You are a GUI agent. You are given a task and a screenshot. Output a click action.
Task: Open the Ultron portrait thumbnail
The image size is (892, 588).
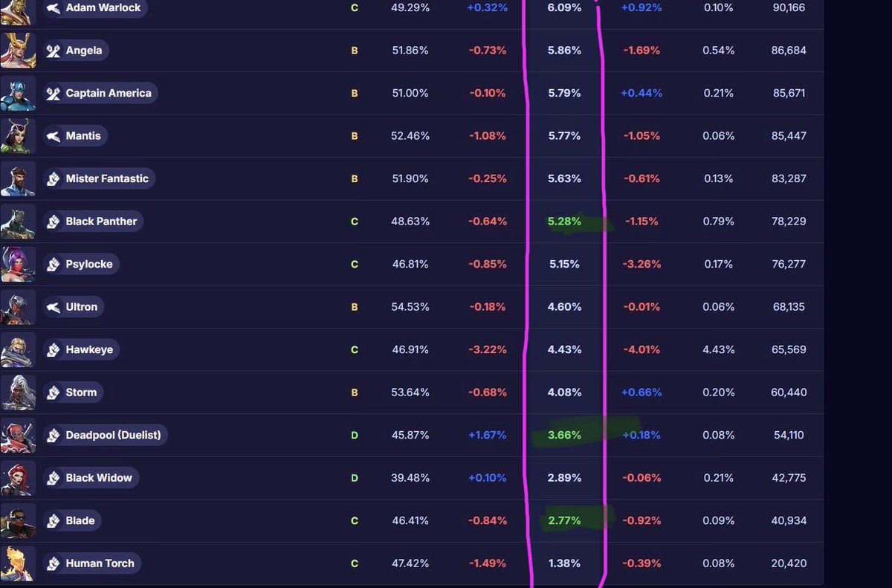pos(18,307)
